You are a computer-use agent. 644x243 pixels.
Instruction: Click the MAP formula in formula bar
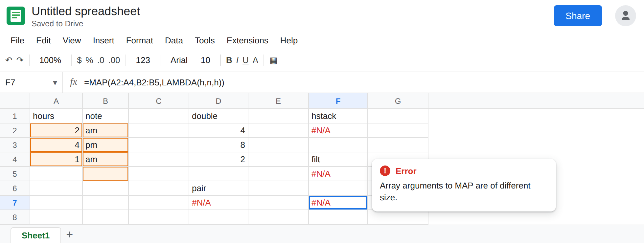154,82
